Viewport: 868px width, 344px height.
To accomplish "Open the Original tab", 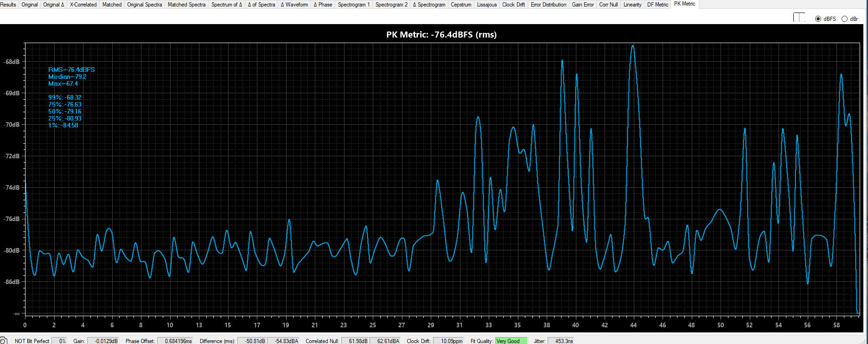I will (30, 5).
